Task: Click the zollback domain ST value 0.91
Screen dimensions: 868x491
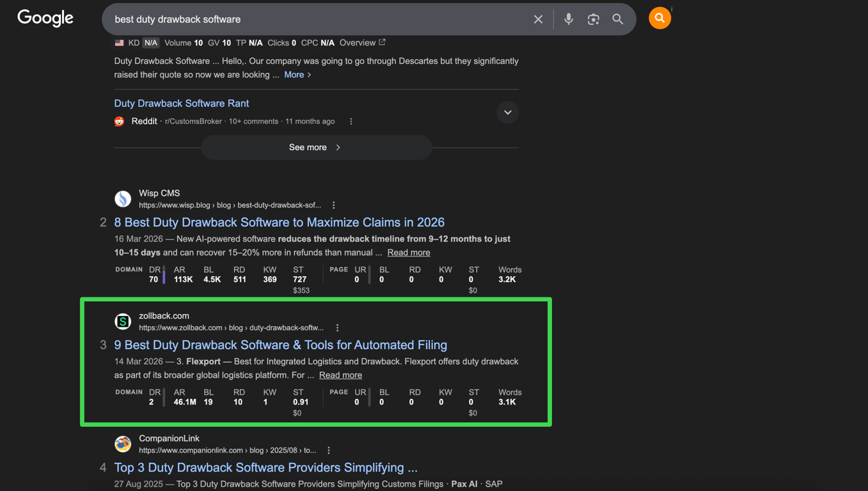Action: pyautogui.click(x=301, y=402)
